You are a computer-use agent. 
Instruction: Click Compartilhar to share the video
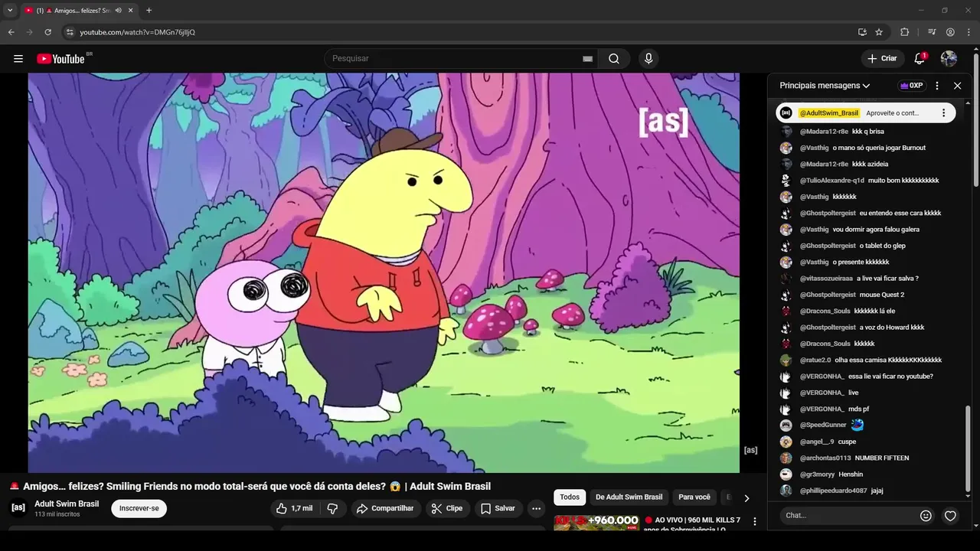(386, 508)
